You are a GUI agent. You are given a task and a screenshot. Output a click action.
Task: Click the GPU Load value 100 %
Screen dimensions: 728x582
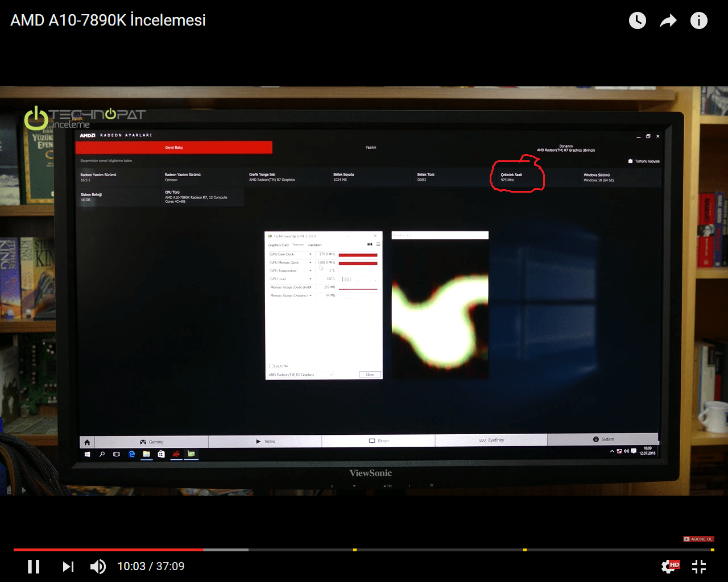point(330,279)
